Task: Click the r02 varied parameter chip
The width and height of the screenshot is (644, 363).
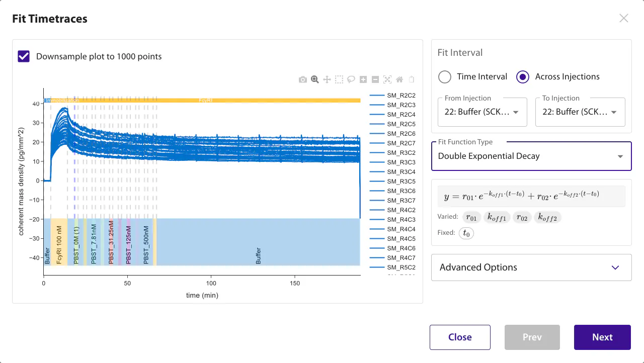Action: coord(523,217)
